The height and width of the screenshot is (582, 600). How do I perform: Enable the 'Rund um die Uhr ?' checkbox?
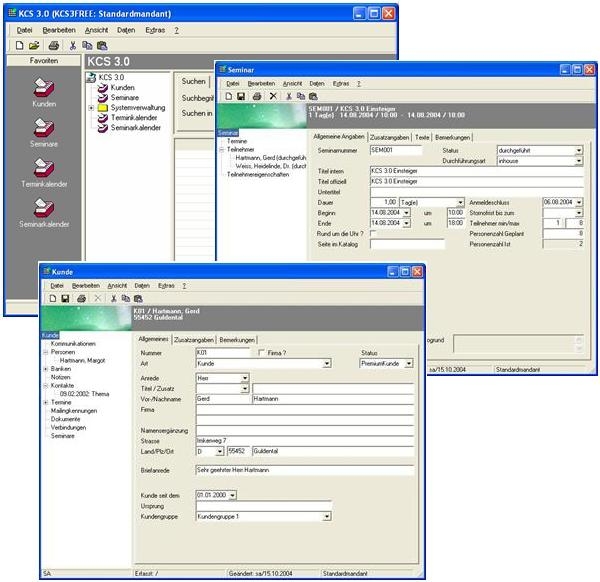373,232
